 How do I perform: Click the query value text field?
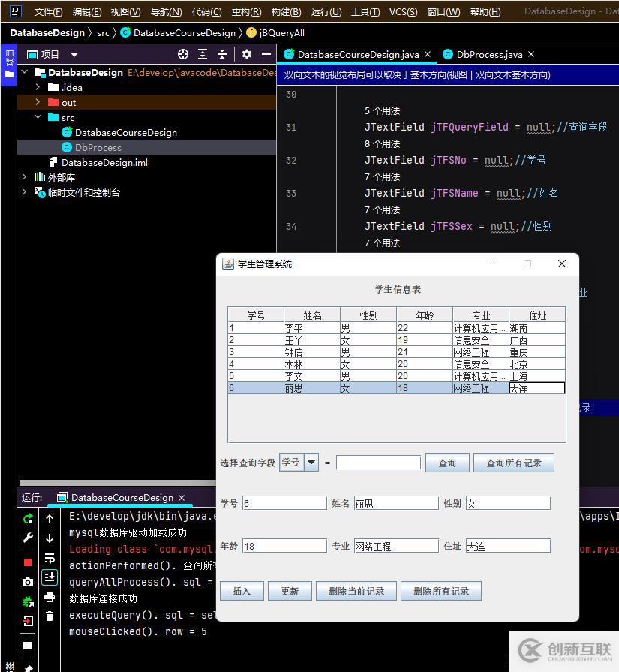pos(378,463)
